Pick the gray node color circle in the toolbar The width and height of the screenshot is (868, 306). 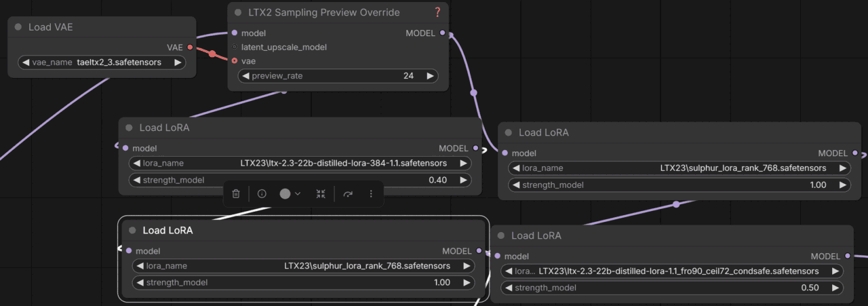(x=285, y=193)
